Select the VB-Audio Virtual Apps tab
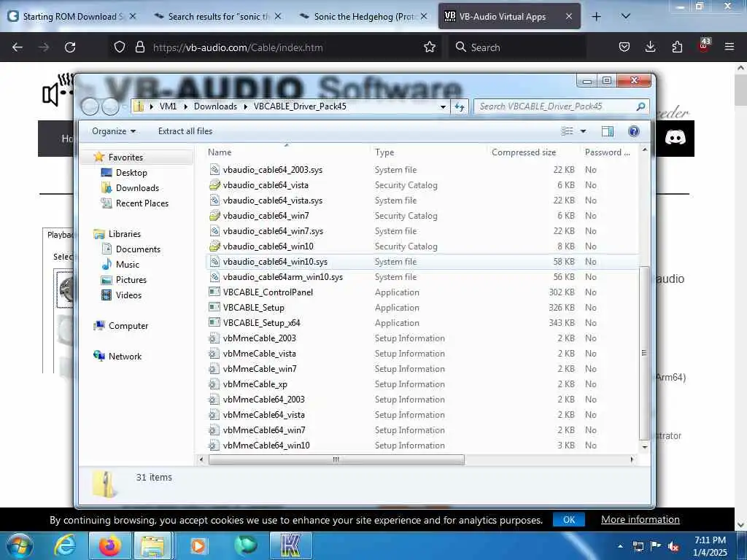This screenshot has width=747, height=560. coord(508,16)
